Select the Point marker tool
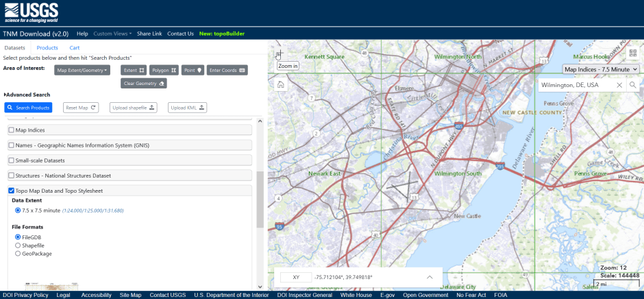The image size is (644, 299). (193, 70)
